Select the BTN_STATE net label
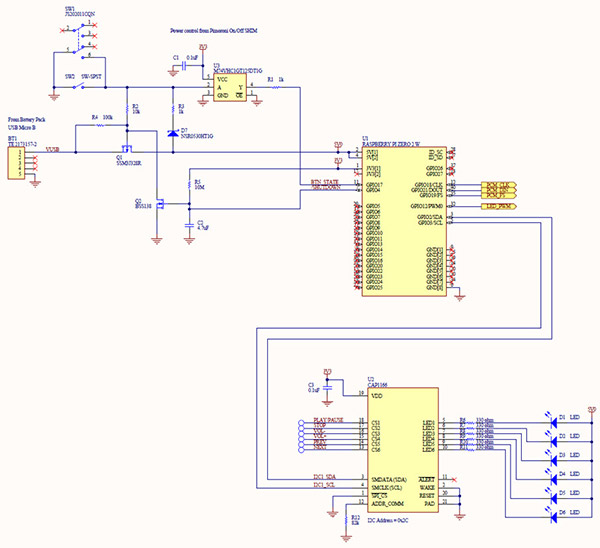Screen dimensions: 600x548 click(x=324, y=182)
